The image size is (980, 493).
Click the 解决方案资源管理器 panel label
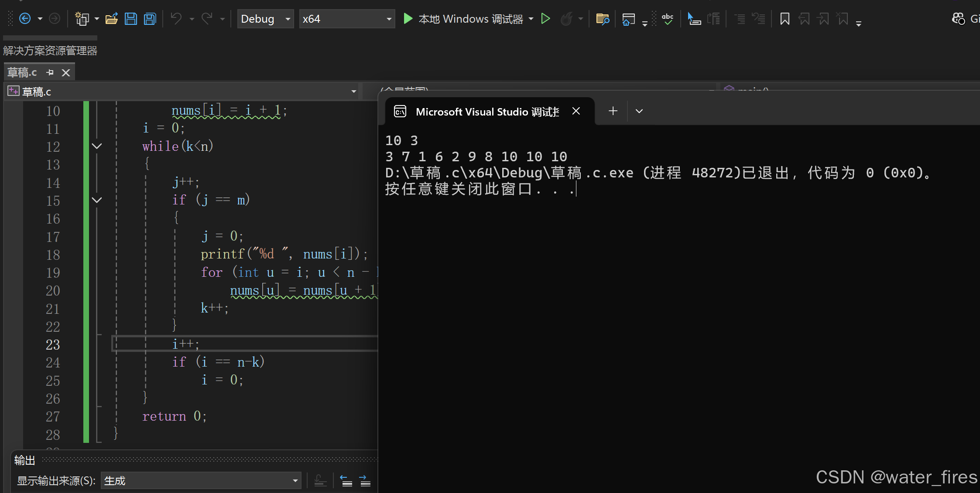tap(50, 50)
